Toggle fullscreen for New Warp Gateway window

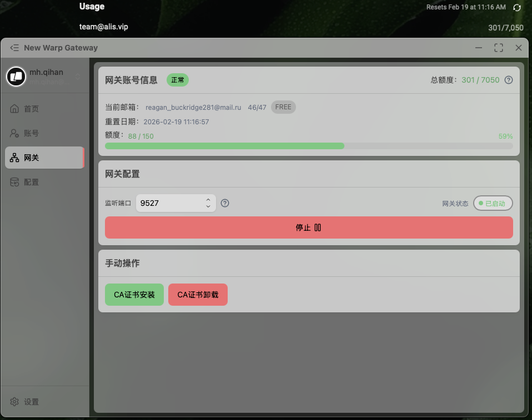tap(499, 48)
